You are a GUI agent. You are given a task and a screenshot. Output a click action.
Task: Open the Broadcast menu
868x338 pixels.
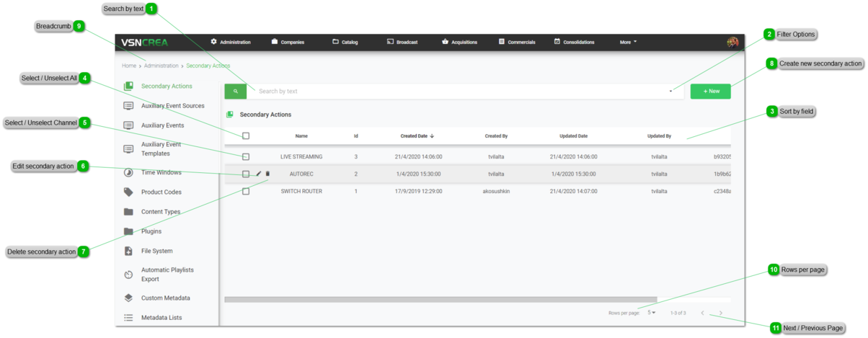pyautogui.click(x=402, y=43)
